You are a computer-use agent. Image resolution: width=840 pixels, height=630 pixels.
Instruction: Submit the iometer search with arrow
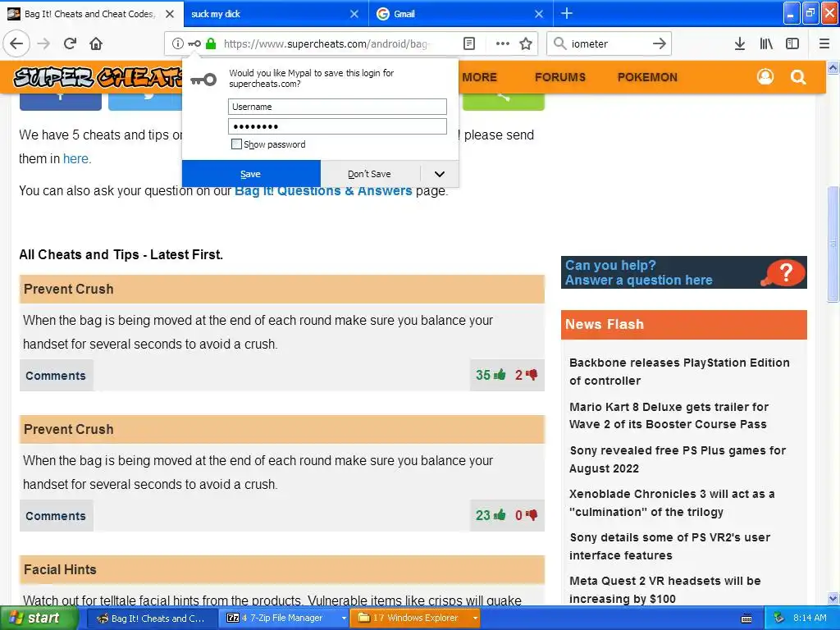pyautogui.click(x=660, y=43)
